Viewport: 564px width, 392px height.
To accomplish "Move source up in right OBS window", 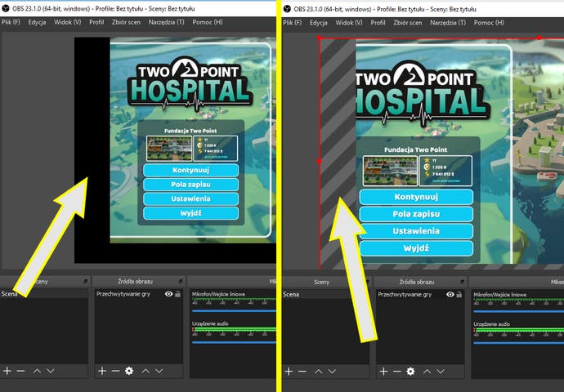I will (427, 371).
